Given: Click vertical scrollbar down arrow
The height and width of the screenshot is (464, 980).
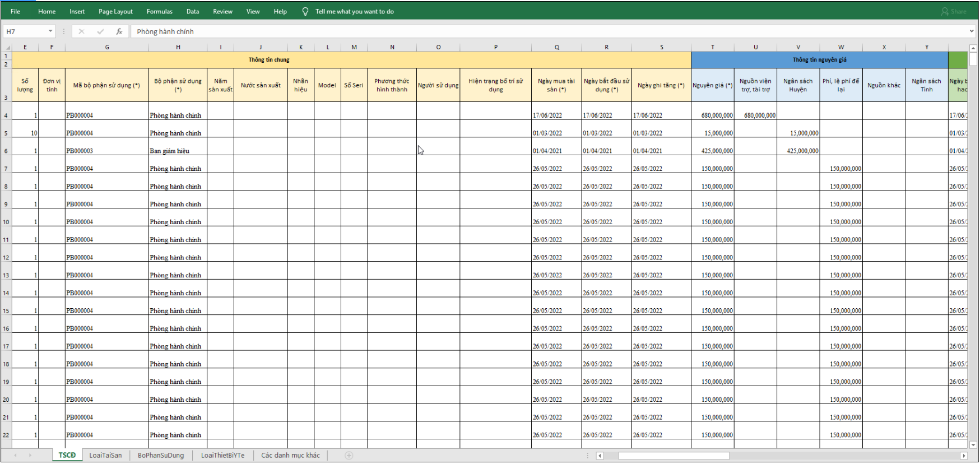Looking at the screenshot, I should tap(973, 444).
